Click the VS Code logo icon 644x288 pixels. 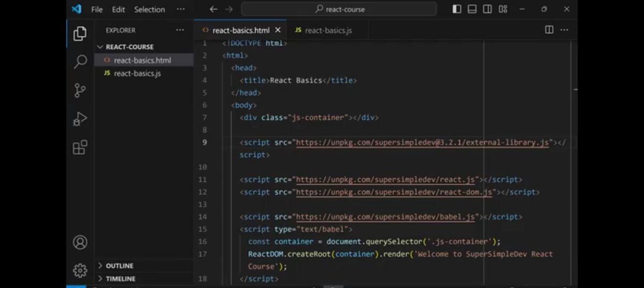pyautogui.click(x=76, y=9)
